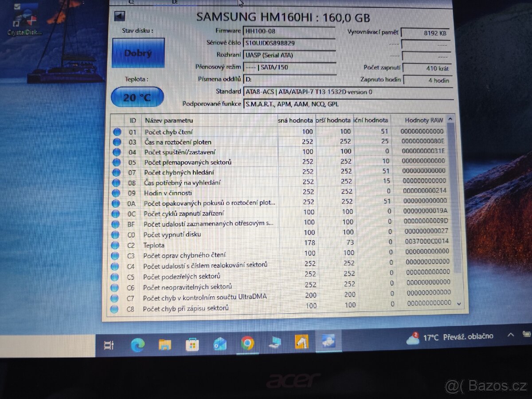
Task: Open the computer-monitor taskbar icon
Action: 275,343
